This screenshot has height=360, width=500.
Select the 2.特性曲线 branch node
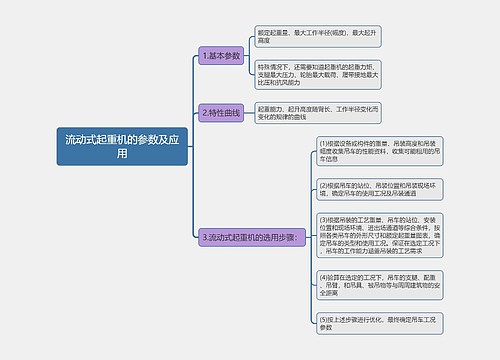point(221,113)
